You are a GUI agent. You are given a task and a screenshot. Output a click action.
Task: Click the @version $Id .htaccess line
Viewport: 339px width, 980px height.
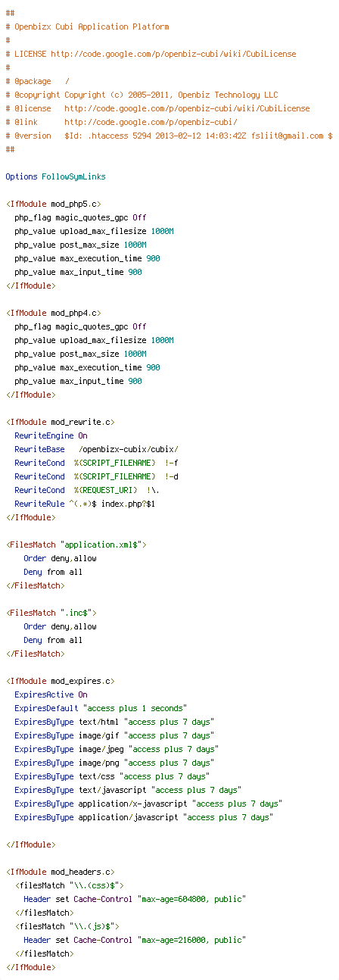click(x=169, y=136)
